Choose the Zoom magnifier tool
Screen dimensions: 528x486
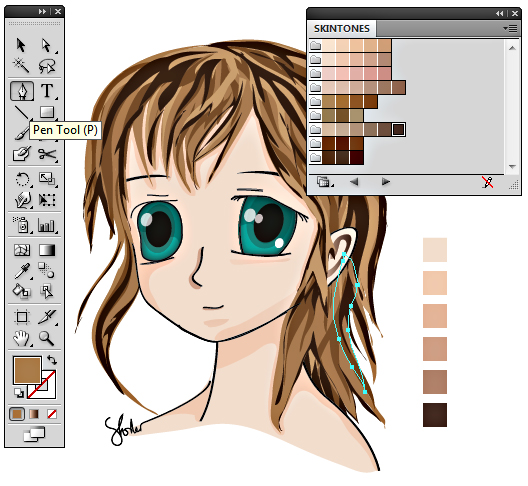(46, 338)
